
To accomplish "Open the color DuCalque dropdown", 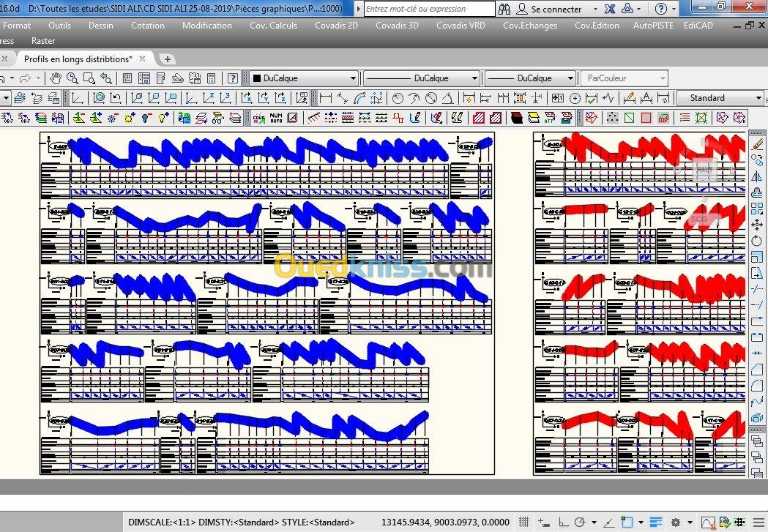I will click(x=305, y=78).
